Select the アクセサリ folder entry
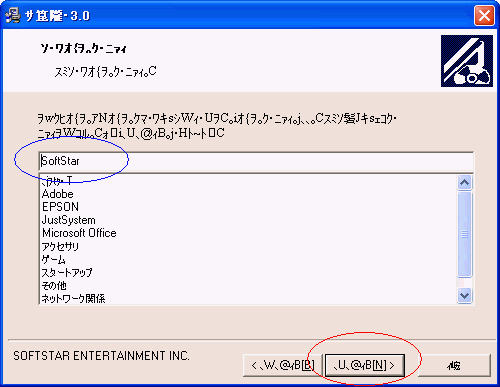The height and width of the screenshot is (387, 500). click(60, 246)
